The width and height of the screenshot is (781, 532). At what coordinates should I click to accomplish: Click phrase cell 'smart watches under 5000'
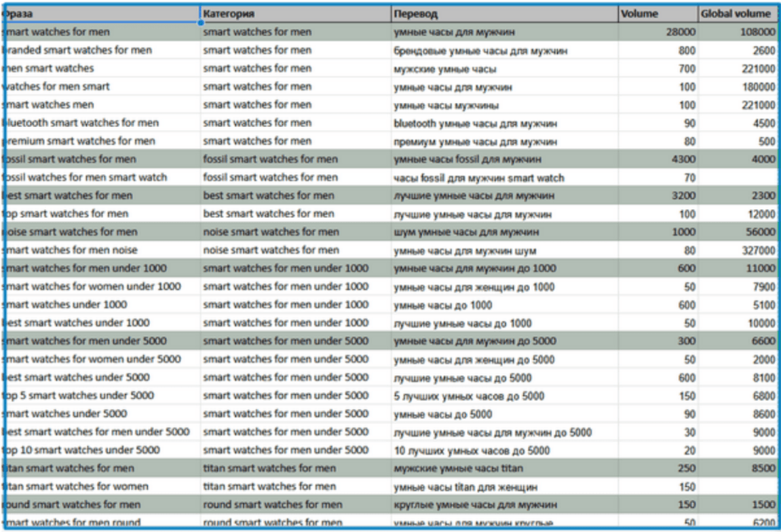pos(102,414)
